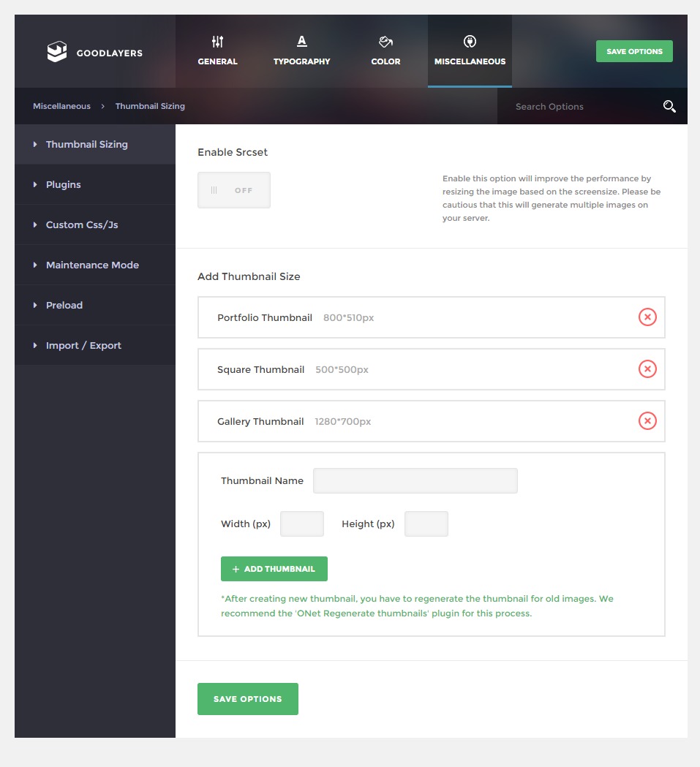Screen dimensions: 700x767
Task: Expand the Plugins sidebar arrow
Action: click(x=35, y=184)
